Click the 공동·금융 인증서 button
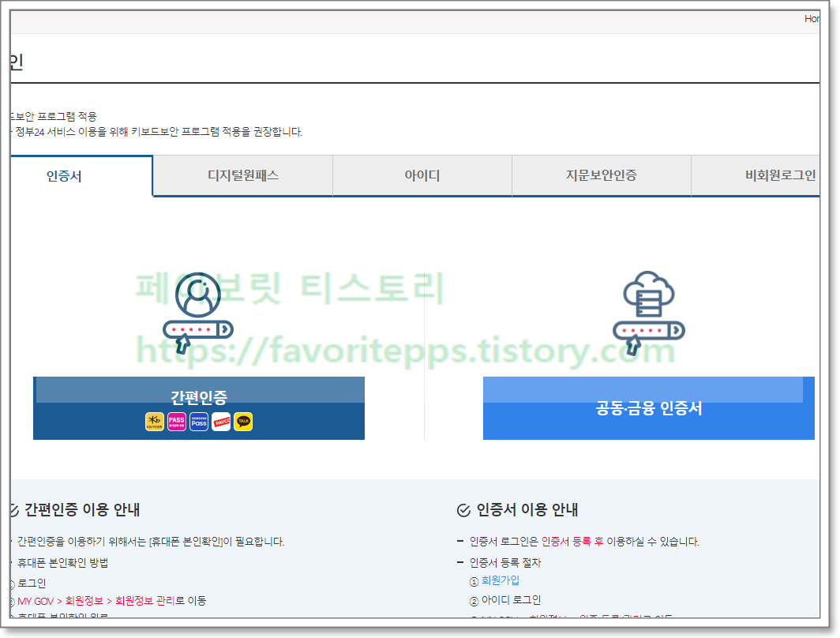Image resolution: width=840 pixels, height=638 pixels. (649, 408)
